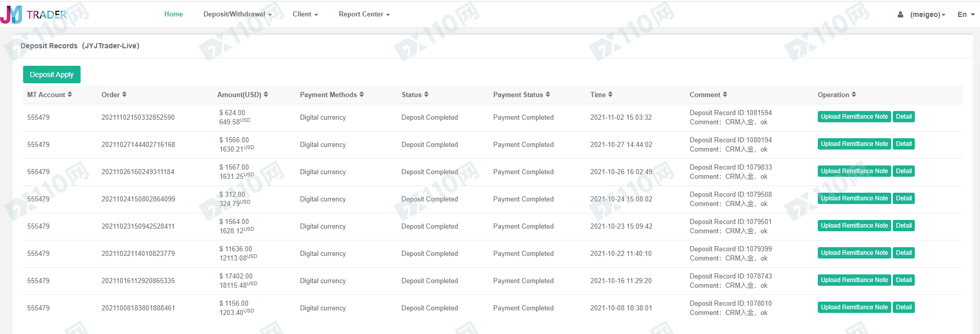980x334 pixels.
Task: Sort by Comment column arrows
Action: [x=725, y=95]
